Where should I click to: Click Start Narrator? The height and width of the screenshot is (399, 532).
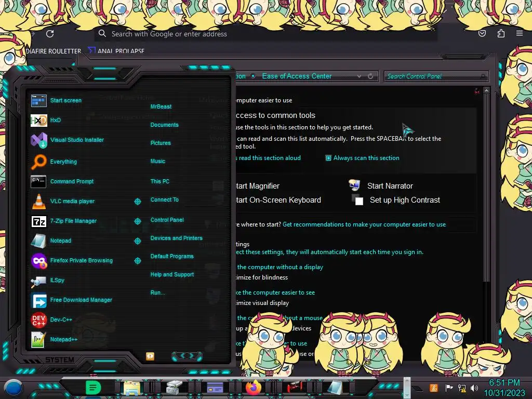[390, 186]
